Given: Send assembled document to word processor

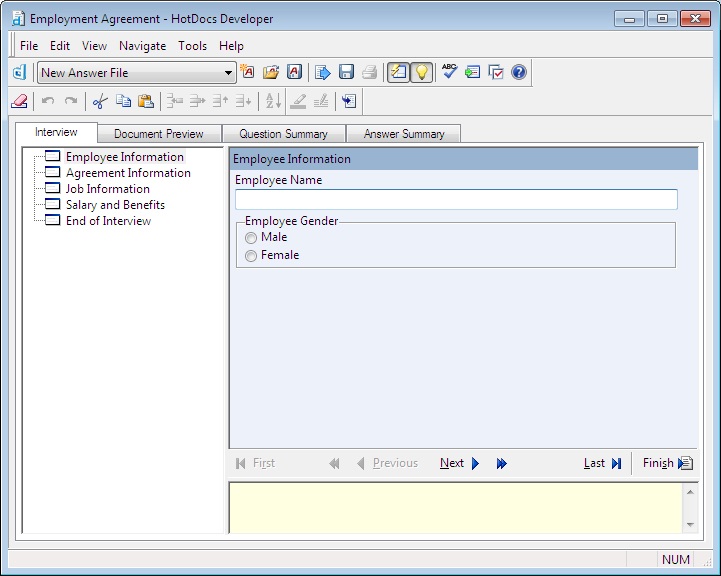Looking at the screenshot, I should click(323, 72).
